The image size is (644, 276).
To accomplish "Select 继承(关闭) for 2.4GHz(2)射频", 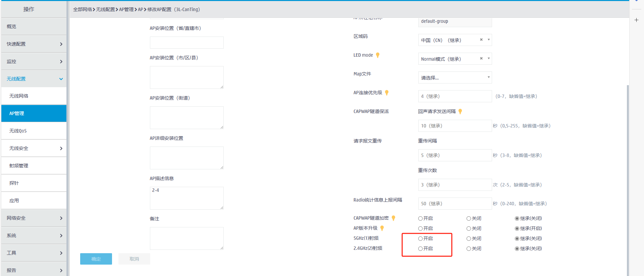I will (517, 249).
